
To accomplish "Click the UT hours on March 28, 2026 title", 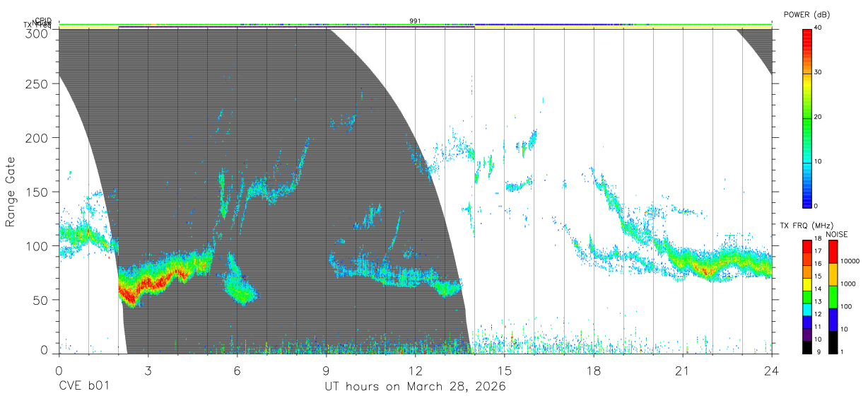I will (415, 387).
